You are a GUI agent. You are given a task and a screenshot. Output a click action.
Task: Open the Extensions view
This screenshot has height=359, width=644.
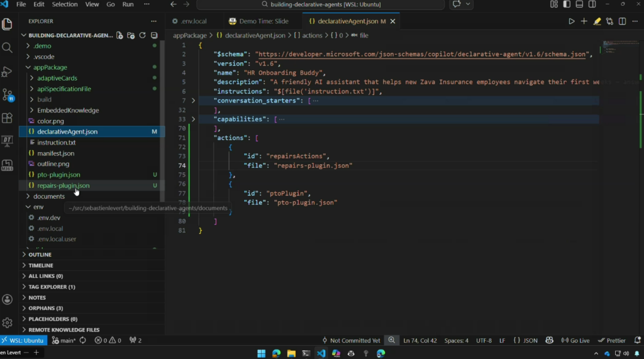coord(8,118)
